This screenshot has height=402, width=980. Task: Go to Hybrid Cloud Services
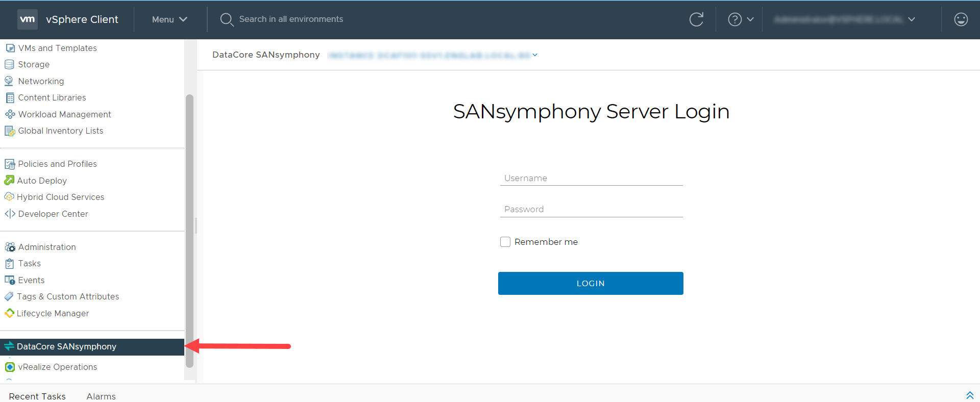(60, 197)
